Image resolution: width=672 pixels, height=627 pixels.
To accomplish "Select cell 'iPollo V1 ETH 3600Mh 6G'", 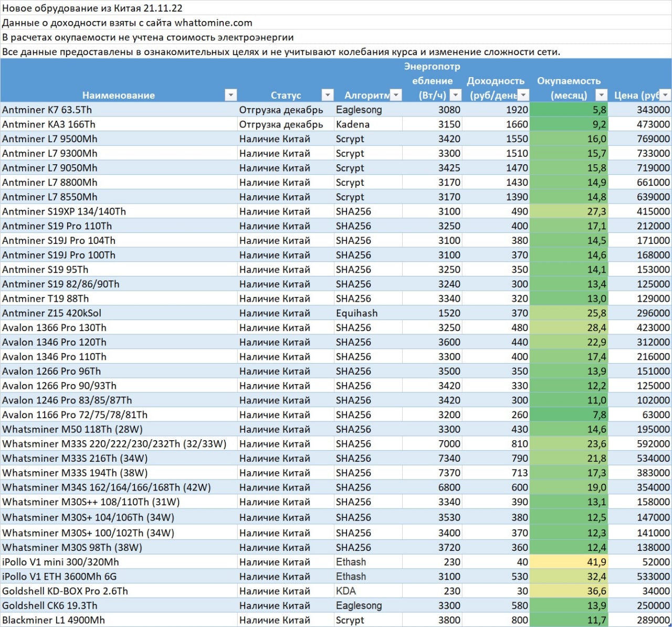I will [119, 577].
